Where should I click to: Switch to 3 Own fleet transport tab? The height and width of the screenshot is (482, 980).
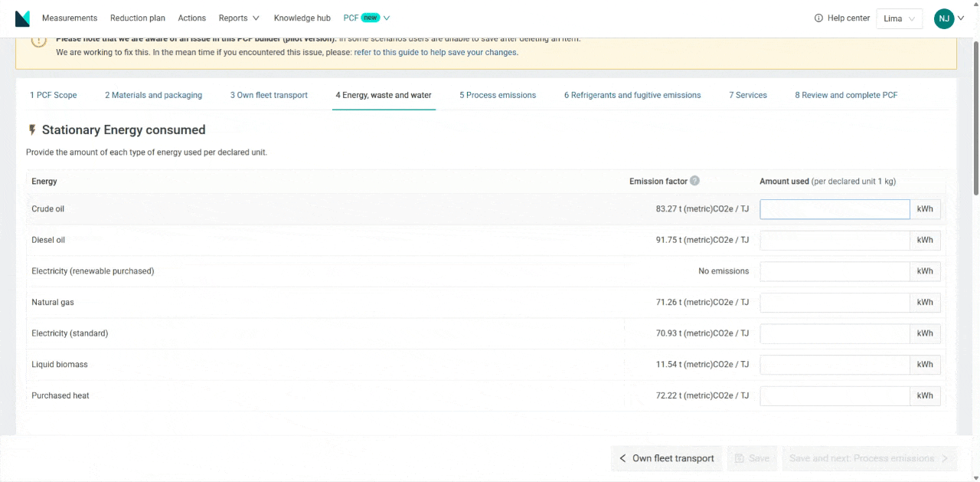269,95
